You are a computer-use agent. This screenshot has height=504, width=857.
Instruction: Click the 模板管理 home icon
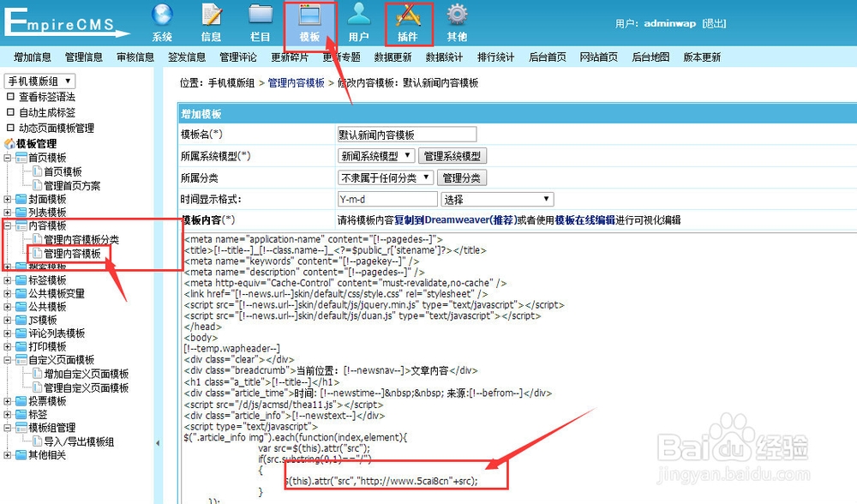(x=9, y=144)
